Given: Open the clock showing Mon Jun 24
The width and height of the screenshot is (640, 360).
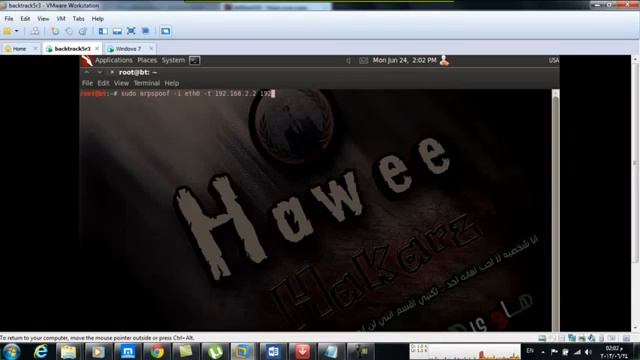Looking at the screenshot, I should (x=404, y=60).
